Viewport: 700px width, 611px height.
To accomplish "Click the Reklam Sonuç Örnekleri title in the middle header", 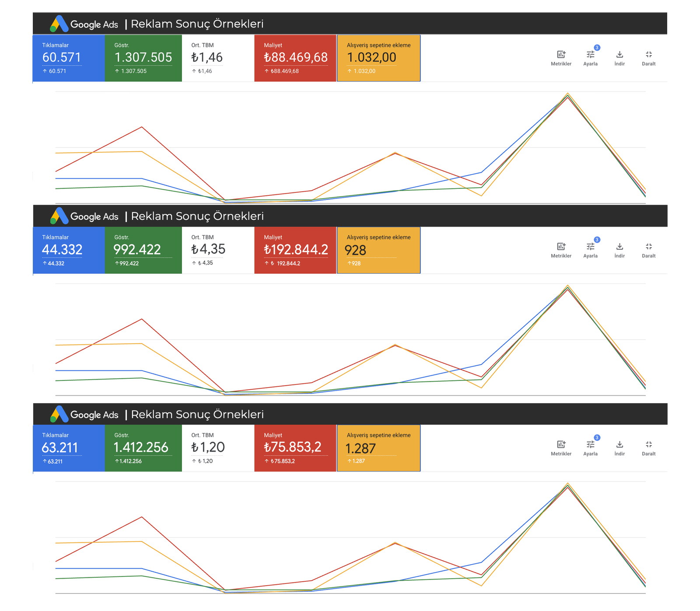I will [x=197, y=216].
